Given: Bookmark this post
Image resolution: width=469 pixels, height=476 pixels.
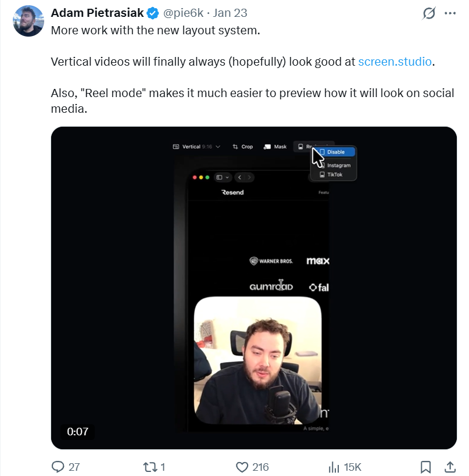Looking at the screenshot, I should coord(425,466).
